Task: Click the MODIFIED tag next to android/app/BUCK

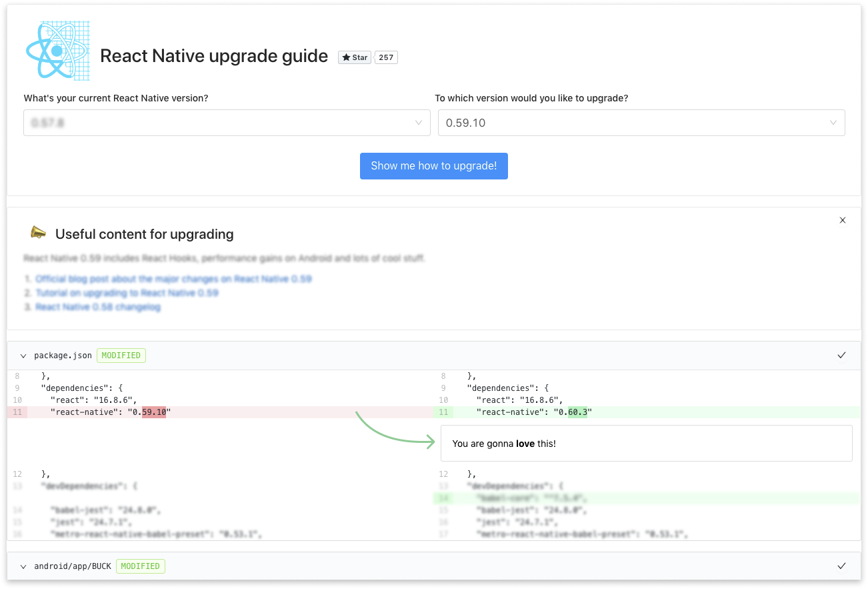Action: pos(141,566)
